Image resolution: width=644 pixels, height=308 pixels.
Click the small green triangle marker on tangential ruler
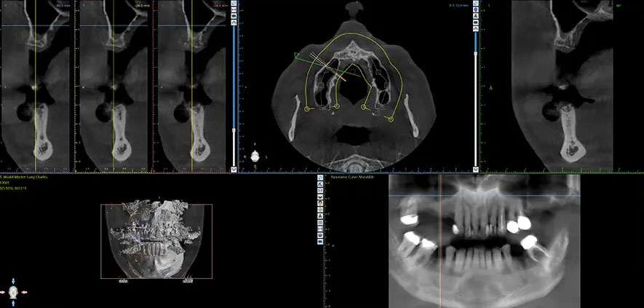pyautogui.click(x=490, y=87)
